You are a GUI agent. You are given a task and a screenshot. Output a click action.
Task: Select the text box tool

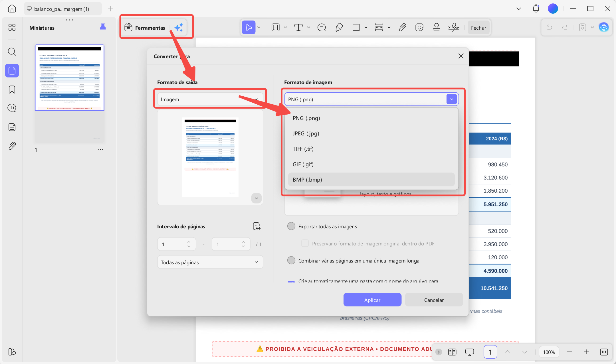pyautogui.click(x=298, y=28)
